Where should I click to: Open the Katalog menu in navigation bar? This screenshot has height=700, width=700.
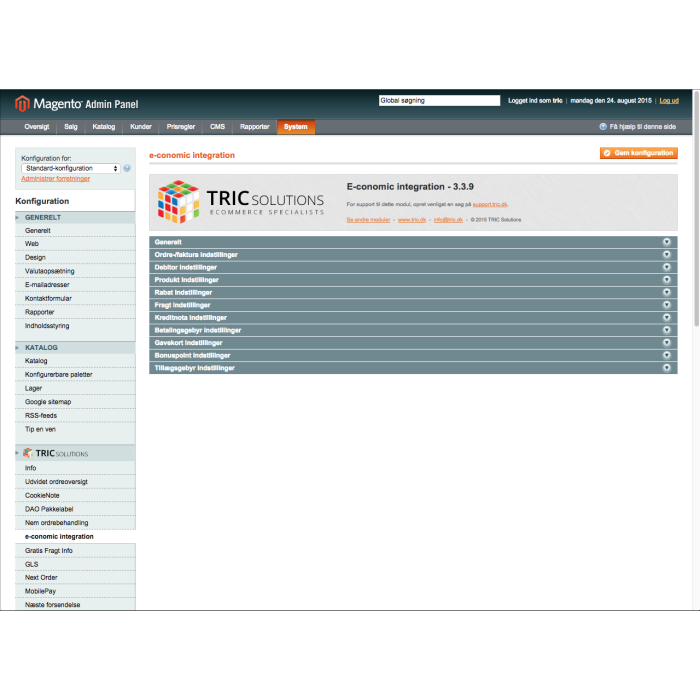pos(104,127)
